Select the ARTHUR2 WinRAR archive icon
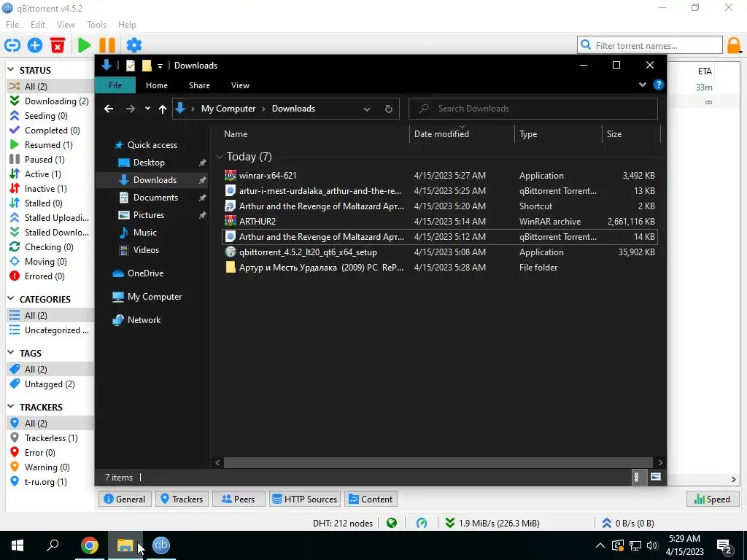 point(231,222)
